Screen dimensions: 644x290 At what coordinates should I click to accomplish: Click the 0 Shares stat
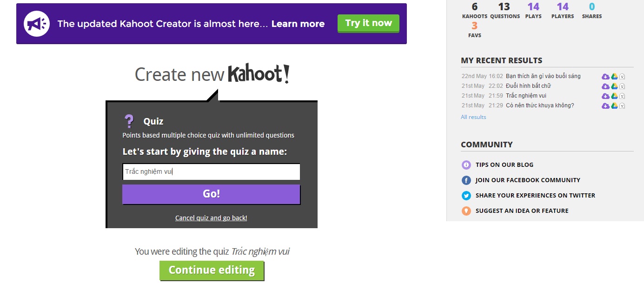click(592, 11)
